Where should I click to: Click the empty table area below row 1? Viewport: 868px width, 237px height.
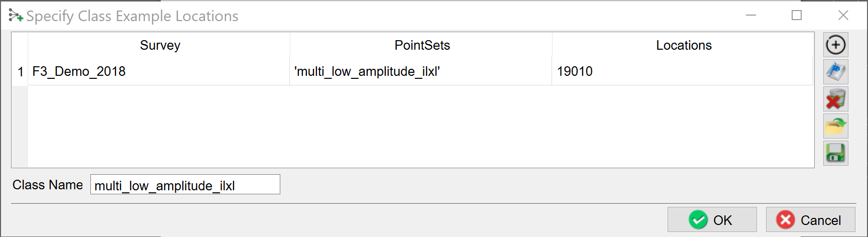[x=421, y=126]
